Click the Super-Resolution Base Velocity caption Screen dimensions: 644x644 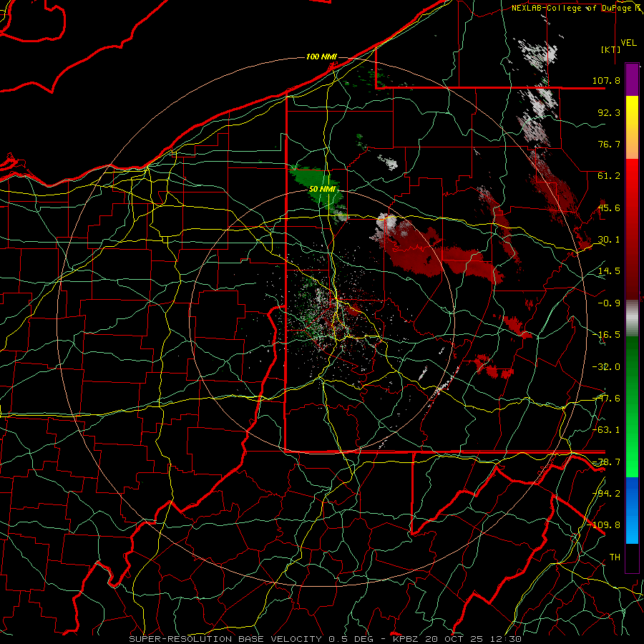coord(326,639)
